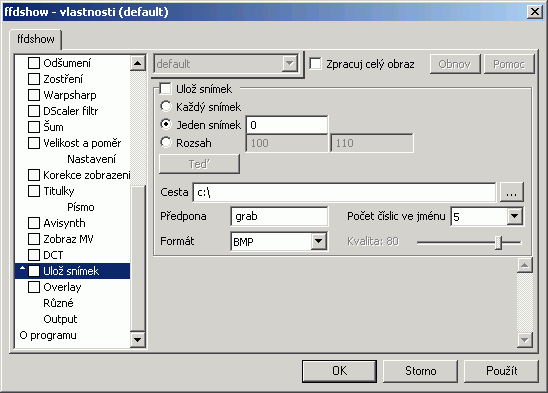The width and height of the screenshot is (548, 393).
Task: Apply settings with Použít button
Action: coord(501,371)
